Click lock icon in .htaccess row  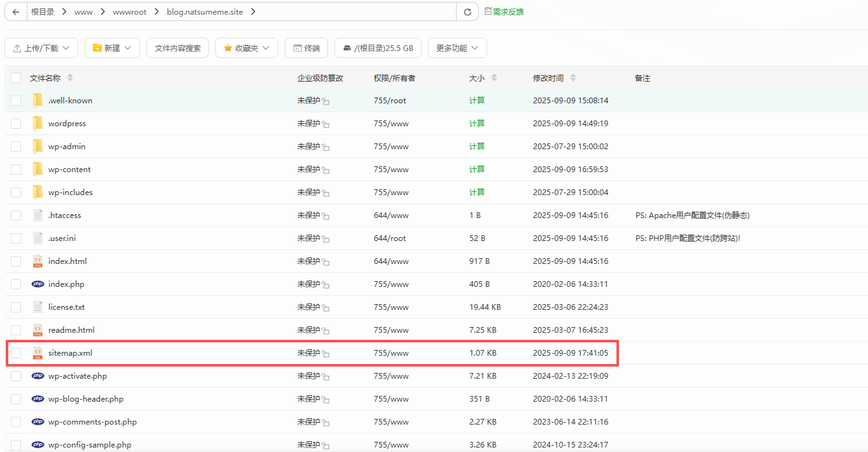[325, 216]
